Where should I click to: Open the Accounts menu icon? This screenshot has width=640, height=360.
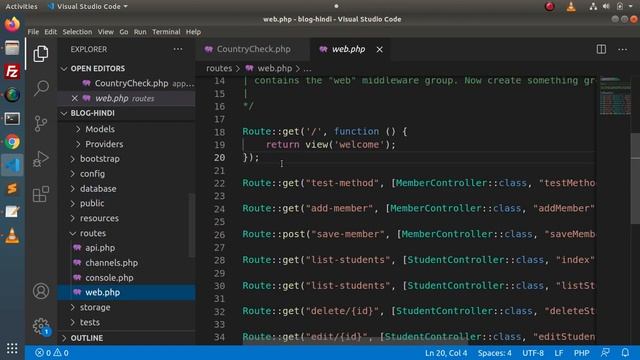[41, 291]
